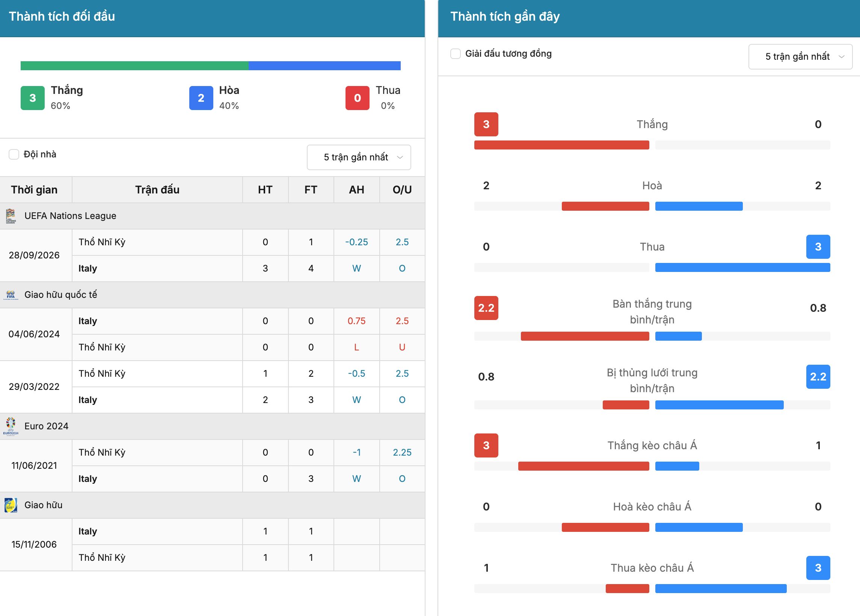Click the O/U column header
This screenshot has height=616, width=860.
coord(402,190)
